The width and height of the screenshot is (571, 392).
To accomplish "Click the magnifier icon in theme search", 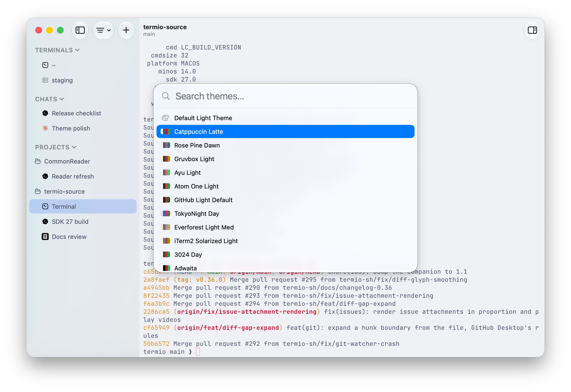I will pyautogui.click(x=166, y=96).
